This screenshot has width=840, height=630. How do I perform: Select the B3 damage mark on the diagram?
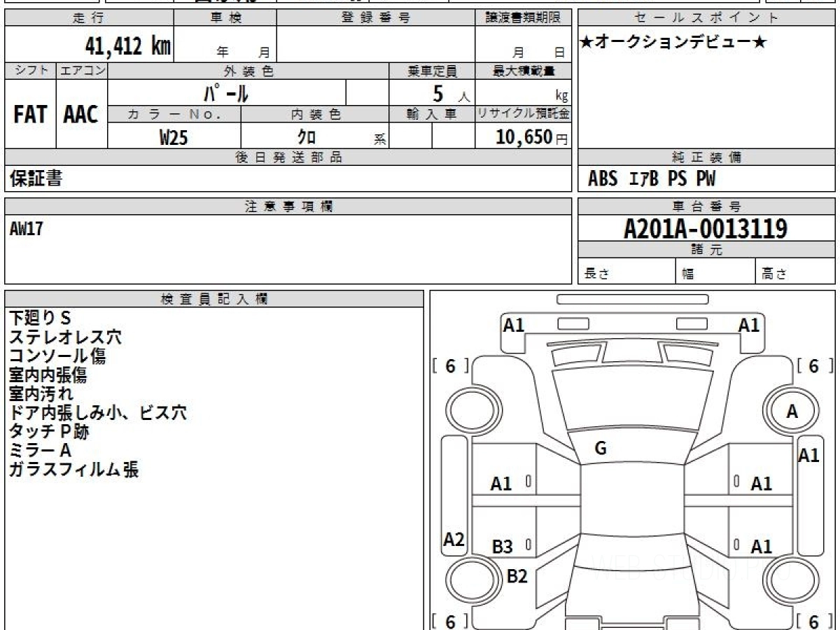pyautogui.click(x=502, y=547)
